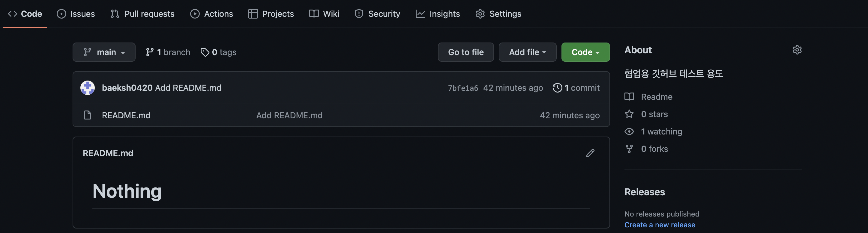Image resolution: width=868 pixels, height=233 pixels.
Task: View the 0 stars link
Action: coord(654,114)
